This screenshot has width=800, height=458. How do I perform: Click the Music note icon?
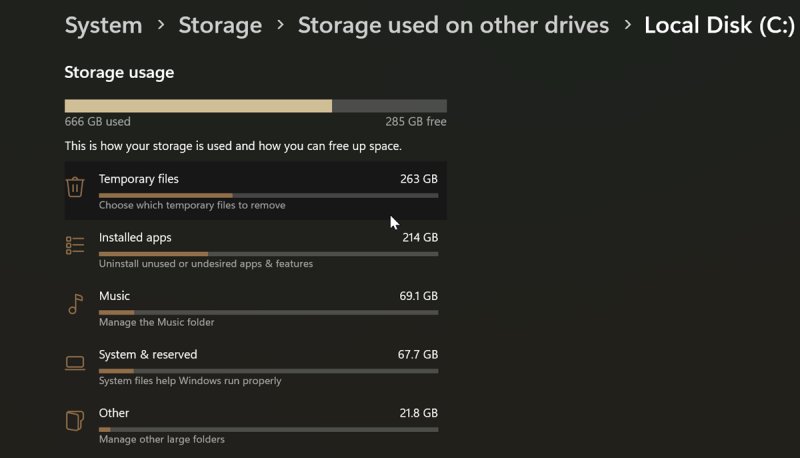pyautogui.click(x=75, y=304)
